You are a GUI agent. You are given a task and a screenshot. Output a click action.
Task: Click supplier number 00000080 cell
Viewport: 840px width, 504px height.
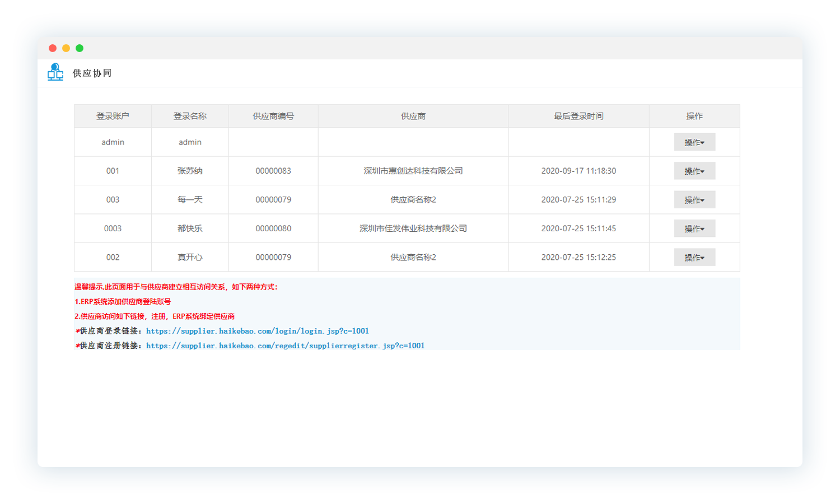point(273,228)
